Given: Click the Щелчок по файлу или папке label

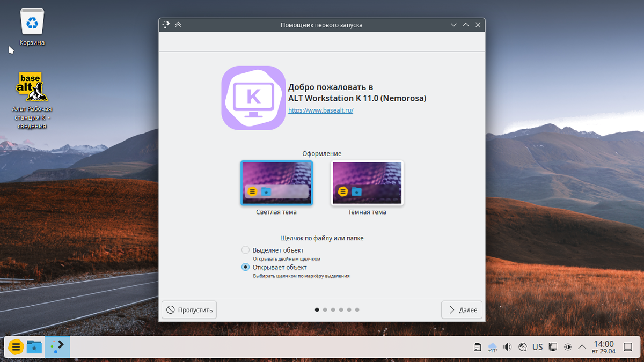Looking at the screenshot, I should pyautogui.click(x=322, y=238).
